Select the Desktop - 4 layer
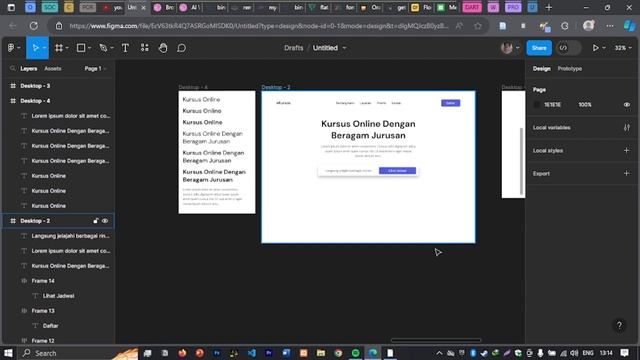640x360 pixels. pos(58,101)
